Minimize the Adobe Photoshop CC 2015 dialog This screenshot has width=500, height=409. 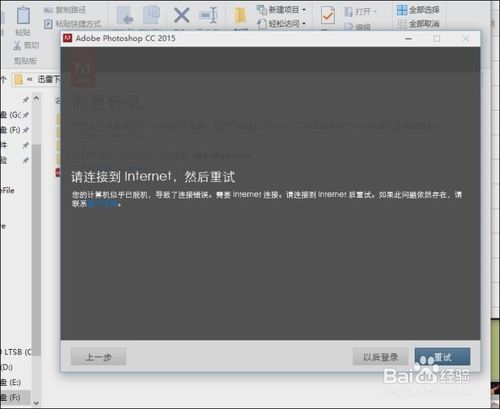pos(408,39)
